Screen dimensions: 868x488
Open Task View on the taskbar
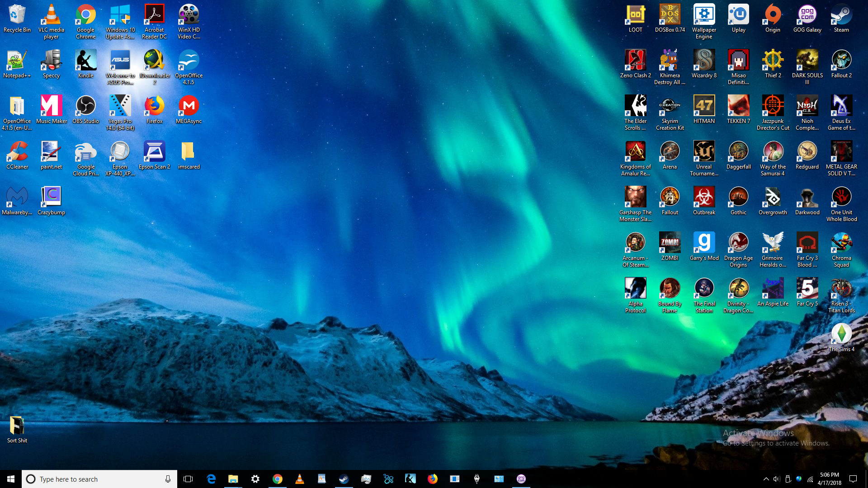click(188, 479)
